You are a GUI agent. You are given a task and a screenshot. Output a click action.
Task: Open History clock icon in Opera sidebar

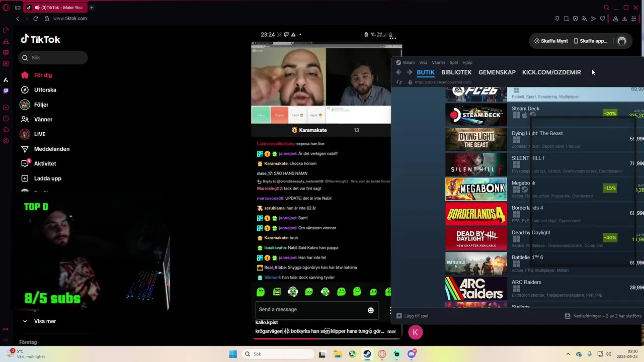(6, 119)
